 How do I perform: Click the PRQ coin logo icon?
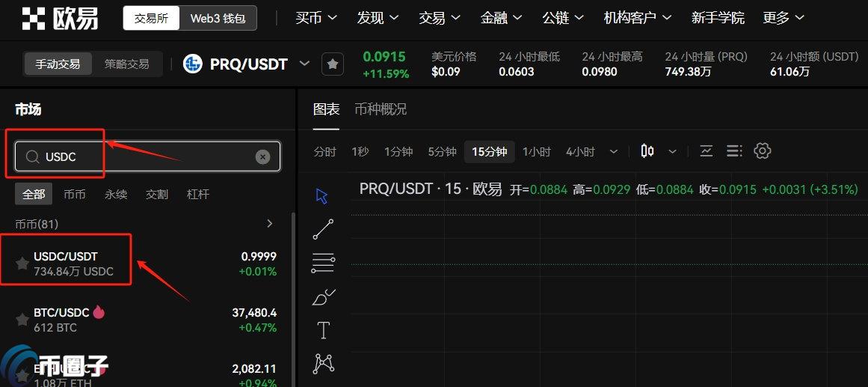coord(193,64)
